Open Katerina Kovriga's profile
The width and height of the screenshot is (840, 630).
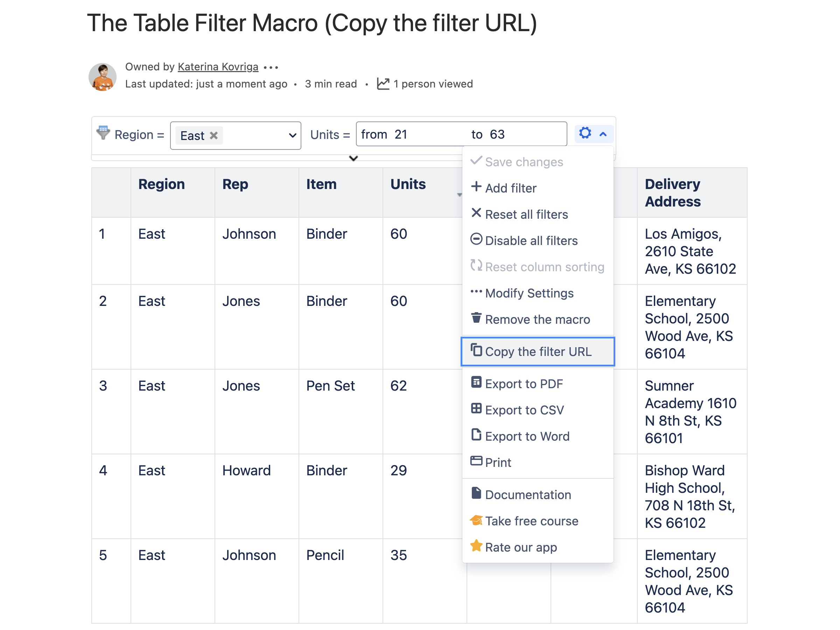(x=218, y=66)
